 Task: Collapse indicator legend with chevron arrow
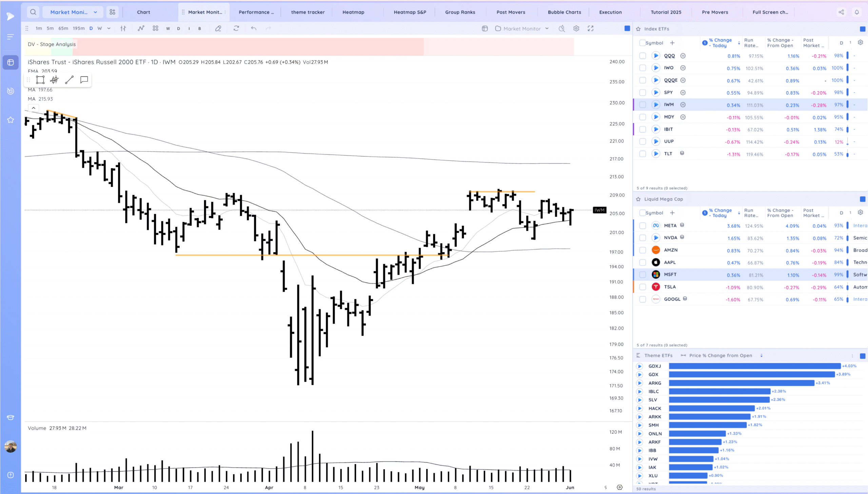point(34,108)
